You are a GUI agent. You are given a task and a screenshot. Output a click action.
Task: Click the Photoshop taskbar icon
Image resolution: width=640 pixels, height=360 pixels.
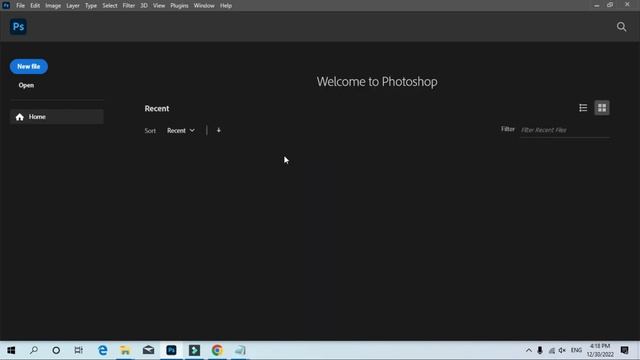pyautogui.click(x=171, y=350)
